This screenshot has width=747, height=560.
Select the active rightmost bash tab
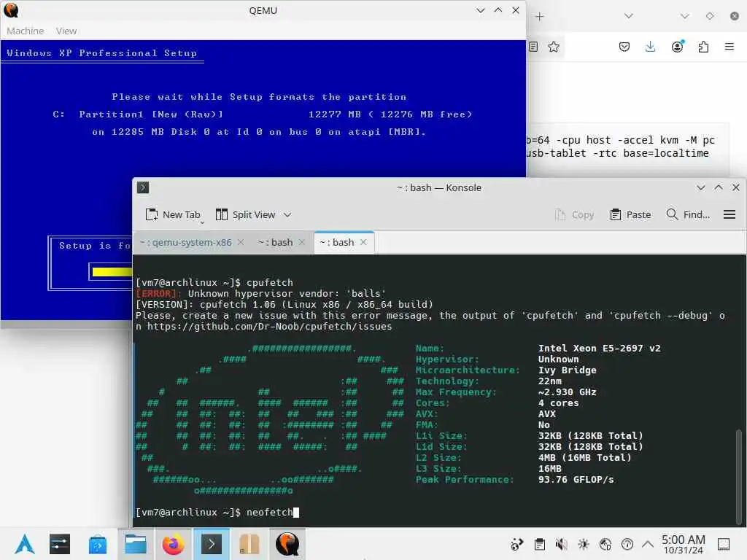tap(337, 242)
